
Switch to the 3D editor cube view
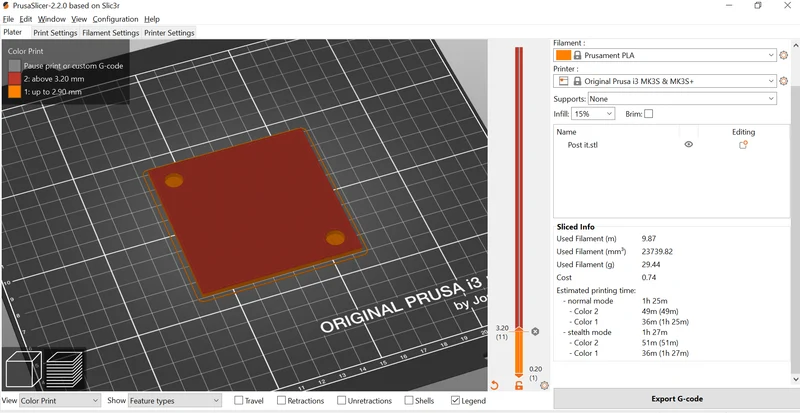tap(23, 369)
